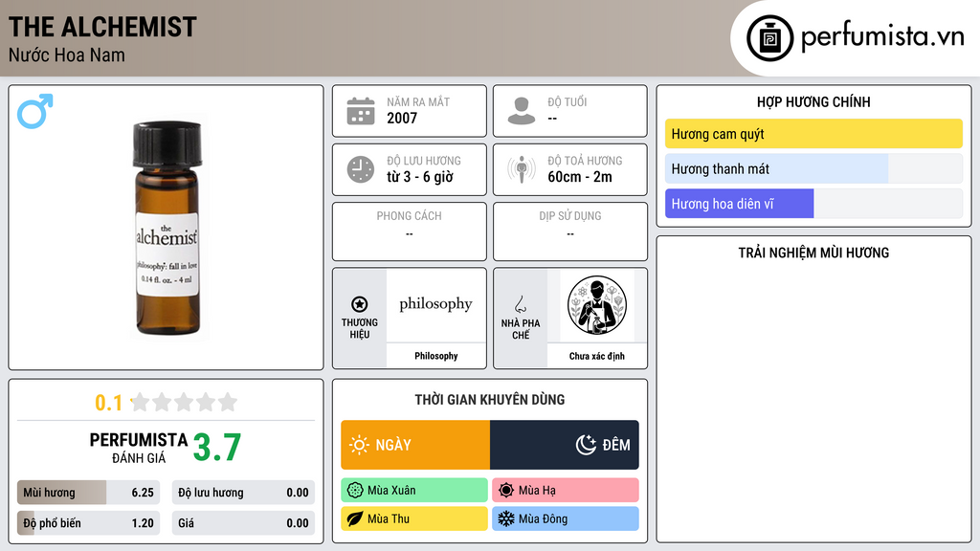Click the perfumer illustration image
Image resolution: width=980 pixels, height=551 pixels.
(x=597, y=305)
